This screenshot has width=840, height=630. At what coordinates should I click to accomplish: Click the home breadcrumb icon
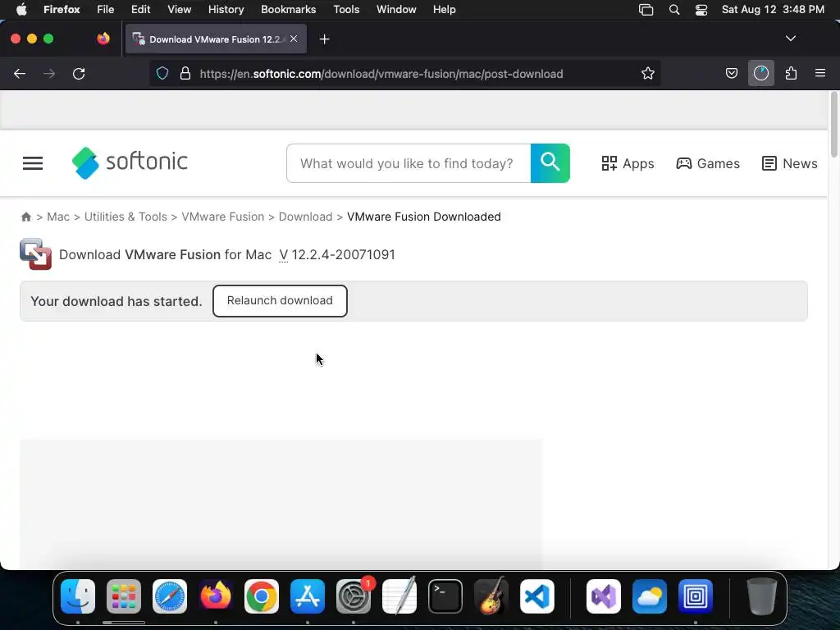coord(25,217)
